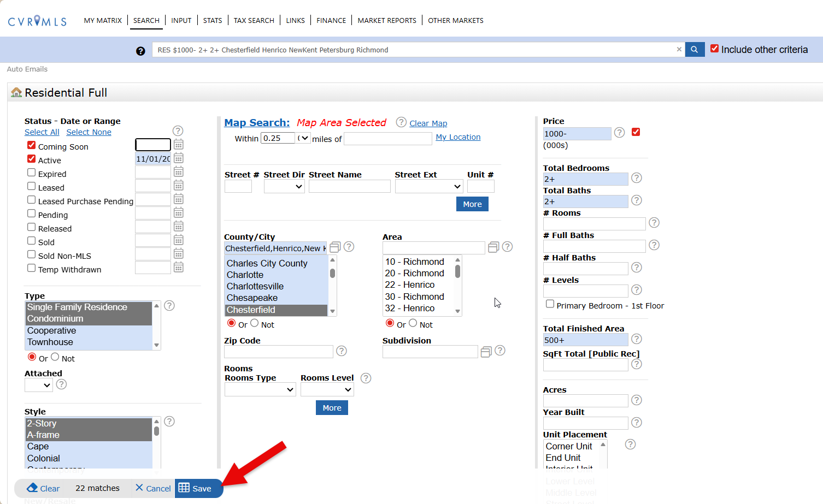Open the Subdivision lookup list icon
Viewport: 823px width, 504px height.
[x=486, y=352]
